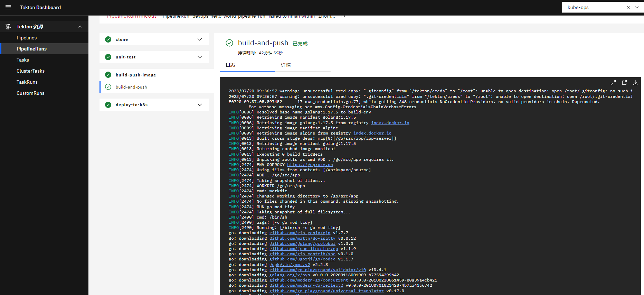Maximize the log viewer
Viewport: 644px width, 295px height.
coord(613,83)
